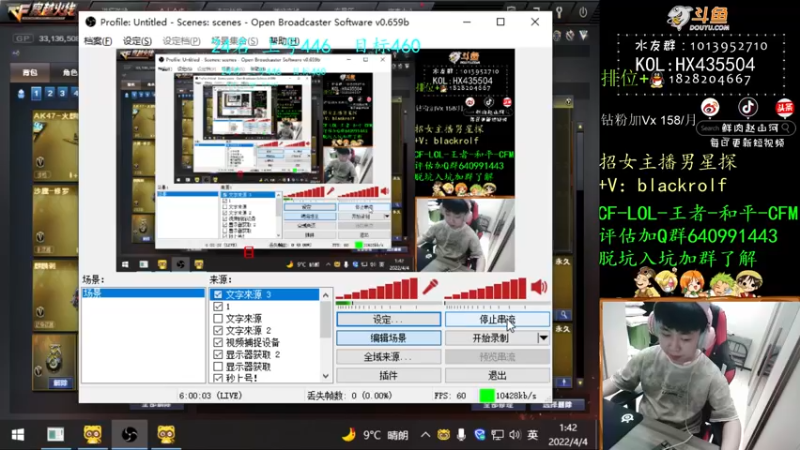
Task: Adjust the desktop audio volume bars in OBS
Action: 486,289
